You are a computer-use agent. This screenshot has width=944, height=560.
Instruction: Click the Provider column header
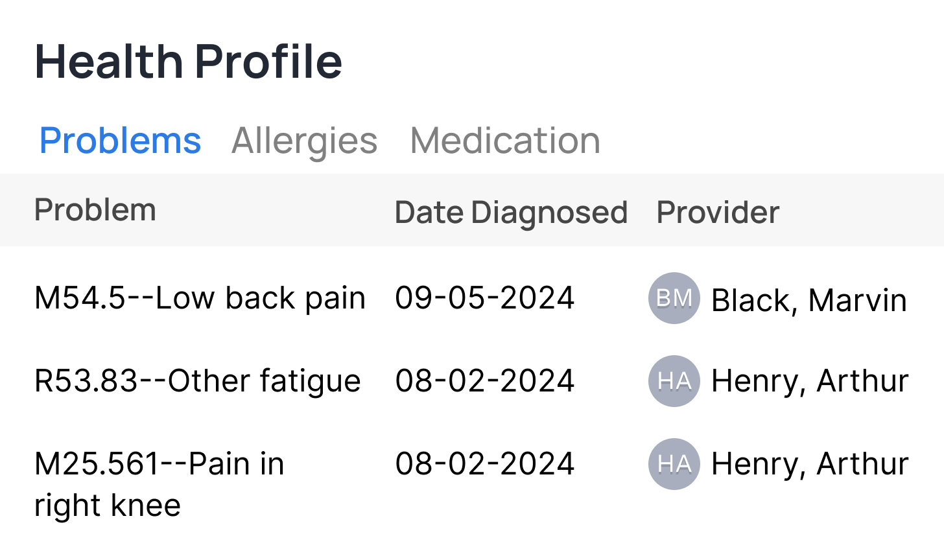pyautogui.click(x=718, y=213)
